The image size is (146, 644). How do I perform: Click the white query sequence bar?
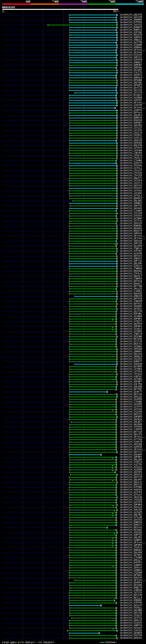tap(60, 9)
